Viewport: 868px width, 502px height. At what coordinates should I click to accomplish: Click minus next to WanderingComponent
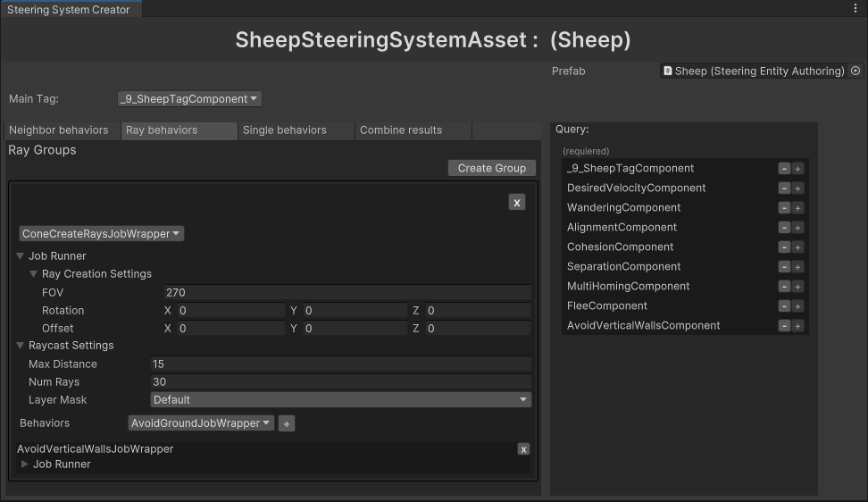784,208
